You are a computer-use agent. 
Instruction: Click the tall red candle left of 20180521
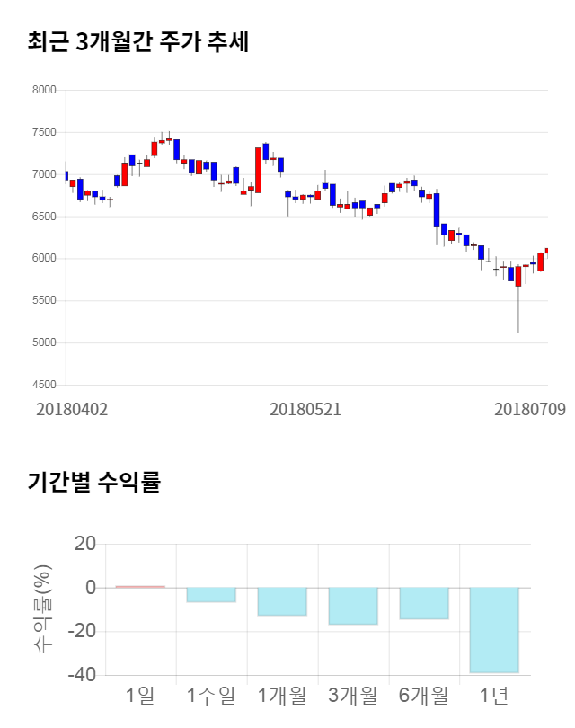click(258, 170)
